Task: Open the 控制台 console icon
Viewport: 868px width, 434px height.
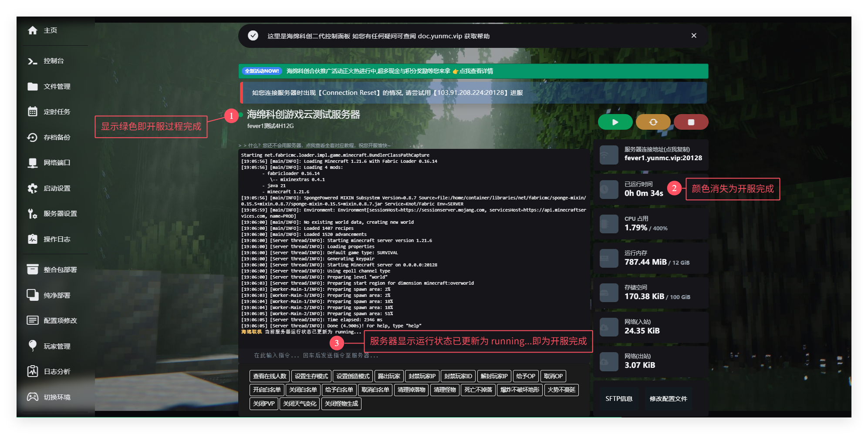Action: point(33,61)
